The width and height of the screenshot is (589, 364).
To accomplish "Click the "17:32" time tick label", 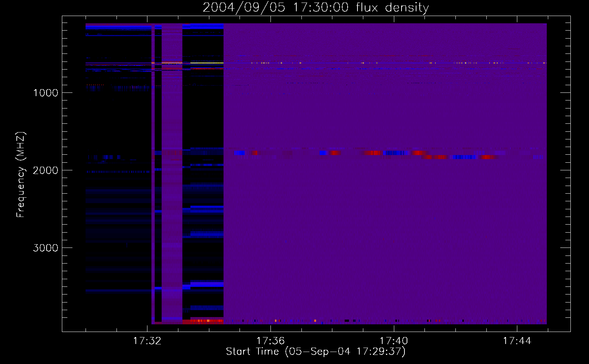I will [x=147, y=341].
